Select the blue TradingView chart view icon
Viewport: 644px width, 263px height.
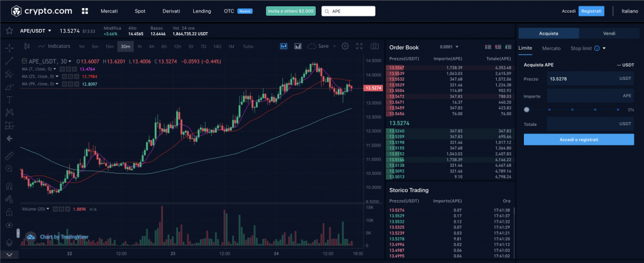(284, 46)
